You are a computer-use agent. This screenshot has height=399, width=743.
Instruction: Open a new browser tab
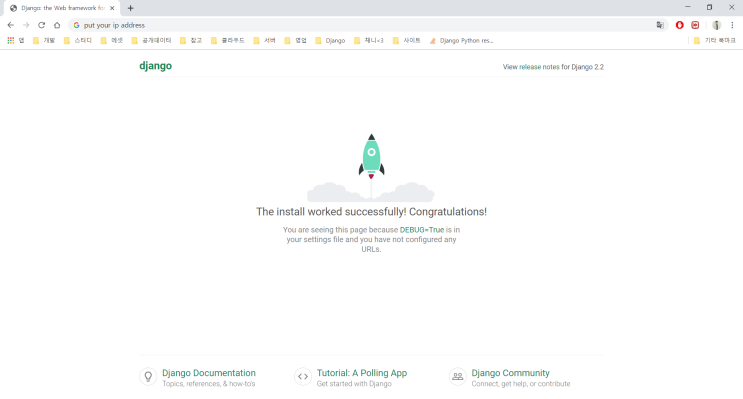point(130,8)
